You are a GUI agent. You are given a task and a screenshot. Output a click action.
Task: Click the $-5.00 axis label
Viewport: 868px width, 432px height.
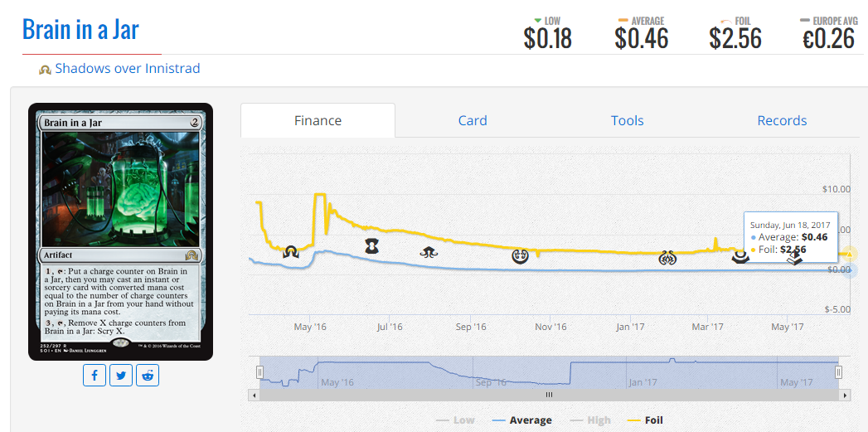[x=837, y=309]
